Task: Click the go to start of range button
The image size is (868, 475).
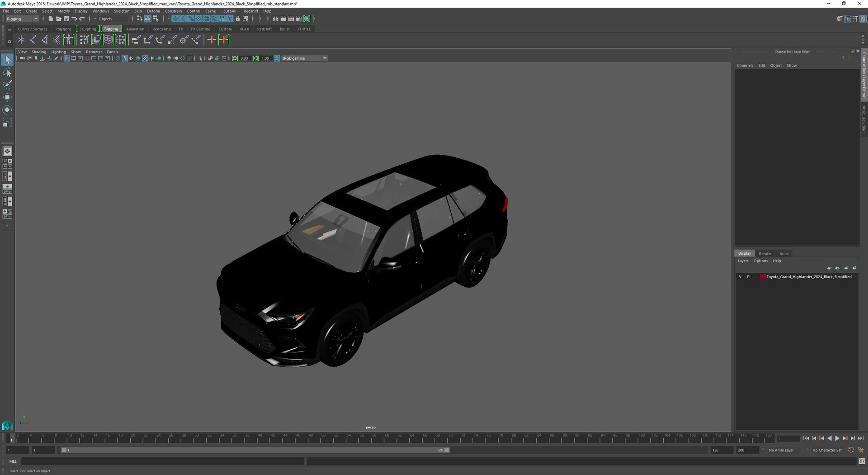Action: coord(806,438)
